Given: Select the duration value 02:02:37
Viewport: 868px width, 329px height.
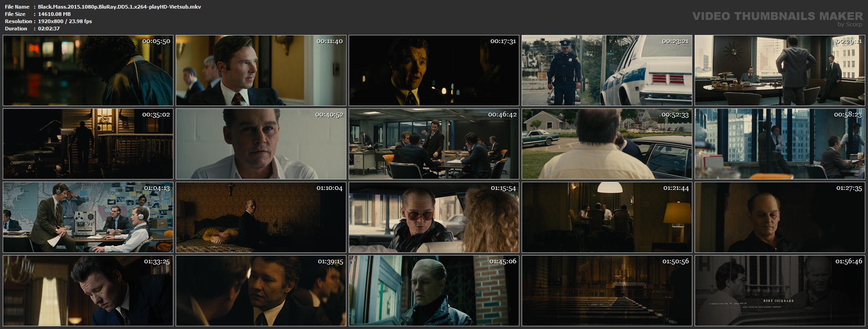Looking at the screenshot, I should point(49,29).
